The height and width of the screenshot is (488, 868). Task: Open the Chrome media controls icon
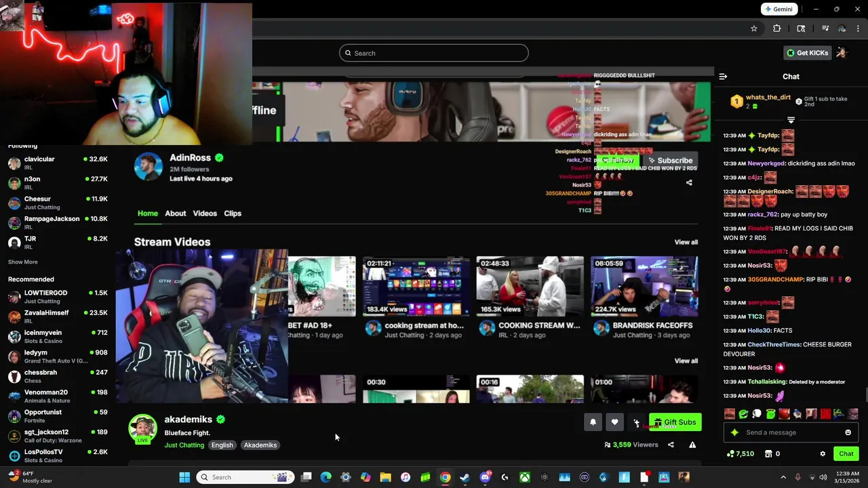click(825, 28)
